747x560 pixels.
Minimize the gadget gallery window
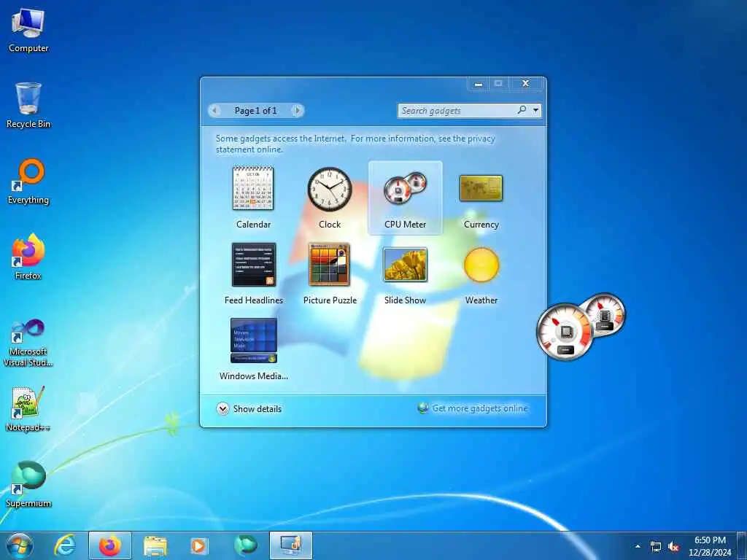click(479, 84)
